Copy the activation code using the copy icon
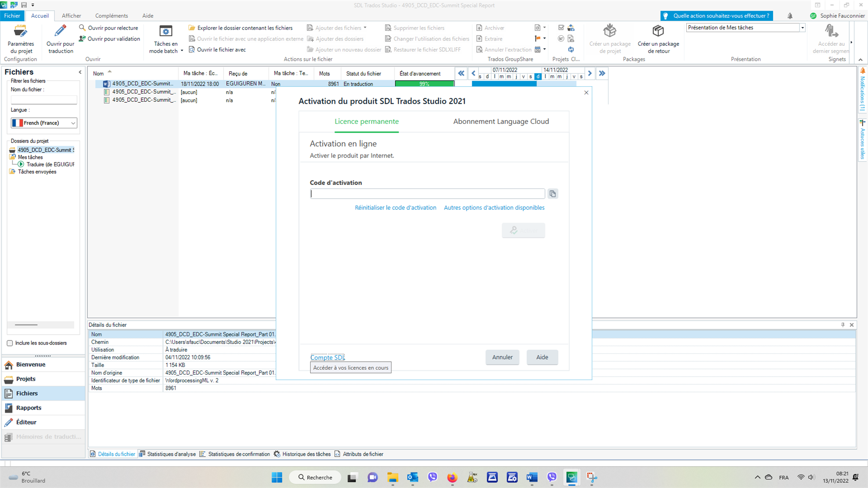868x488 pixels. [552, 193]
